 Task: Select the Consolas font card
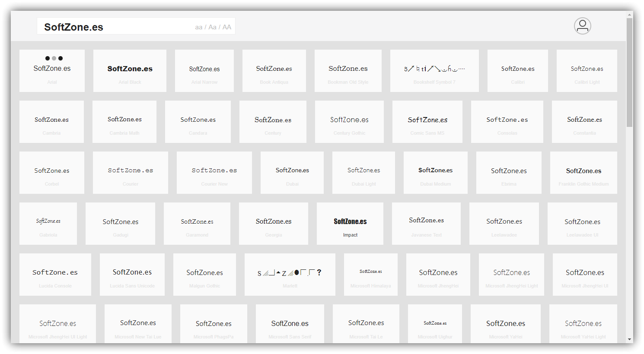(x=507, y=122)
